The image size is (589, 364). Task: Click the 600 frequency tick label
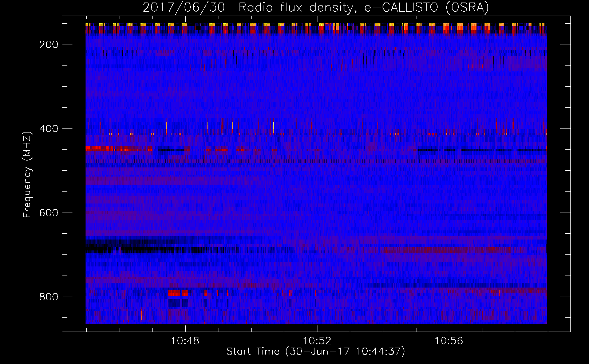coord(49,213)
